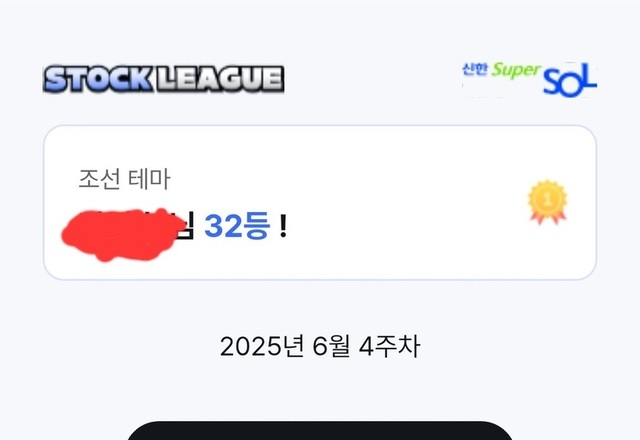This screenshot has width=640, height=440.
Task: Click the blue 32등 rank text
Action: [237, 225]
